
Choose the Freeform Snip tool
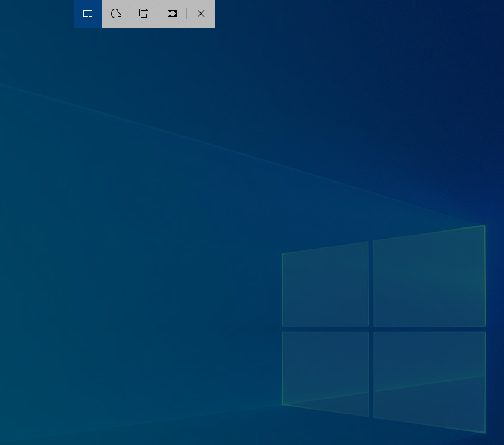coord(116,14)
